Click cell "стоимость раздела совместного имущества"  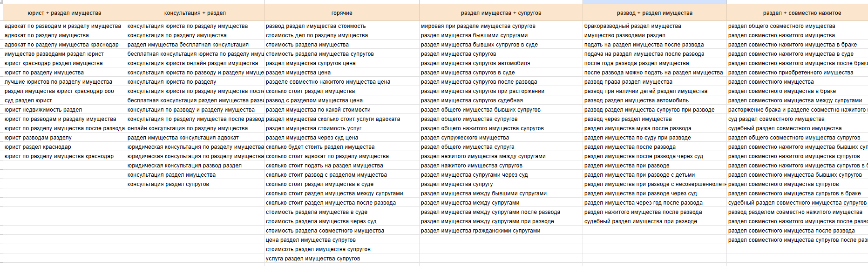342,231
